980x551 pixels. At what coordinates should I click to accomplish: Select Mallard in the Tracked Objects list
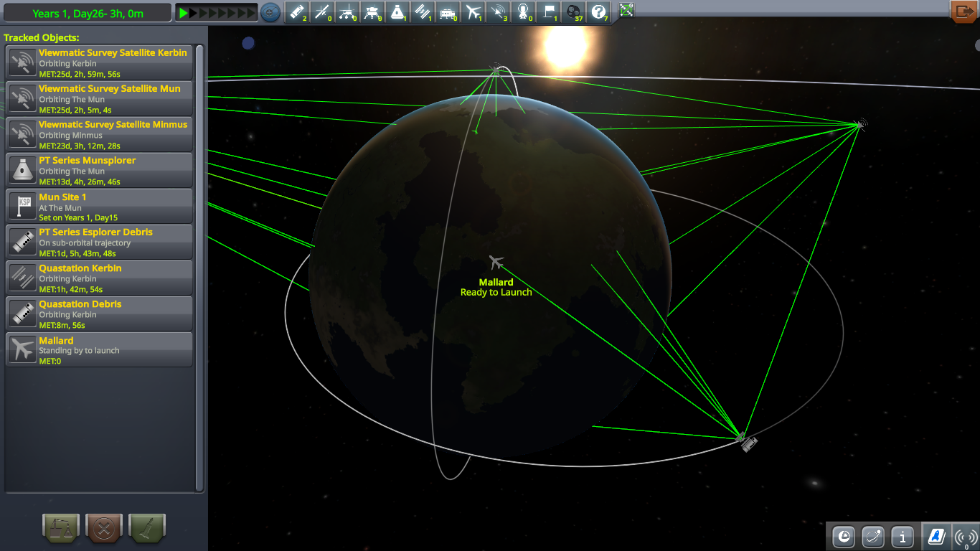click(x=98, y=349)
